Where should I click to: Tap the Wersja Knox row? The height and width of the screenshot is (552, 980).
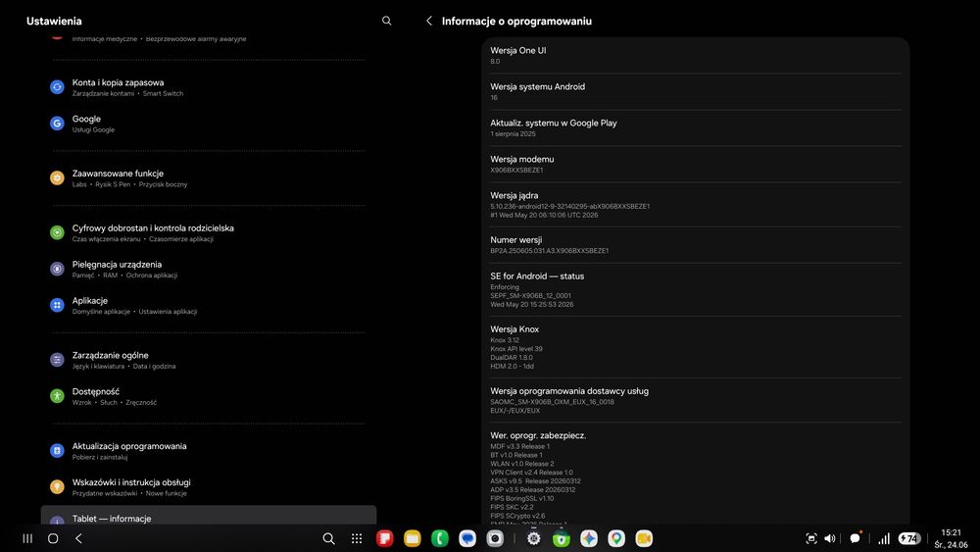click(695, 347)
